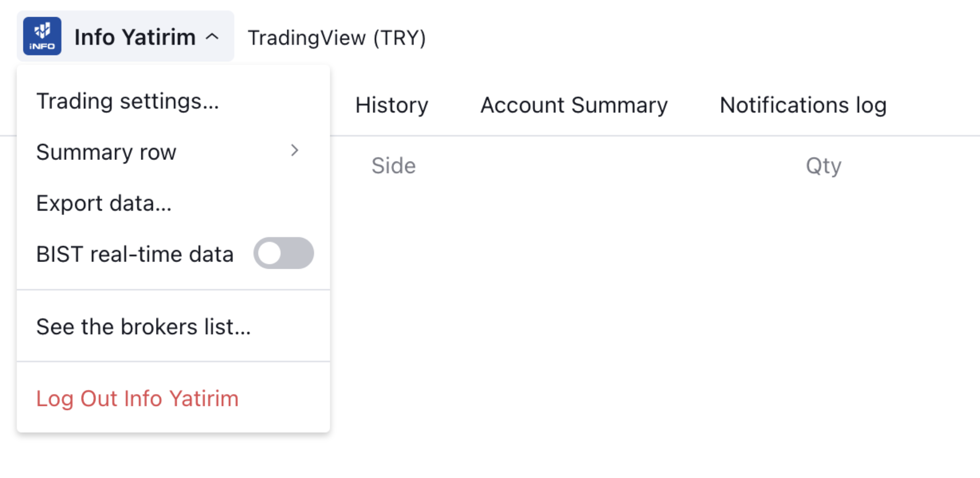The image size is (980, 478).
Task: Go to the Notifications log tab
Action: click(803, 105)
